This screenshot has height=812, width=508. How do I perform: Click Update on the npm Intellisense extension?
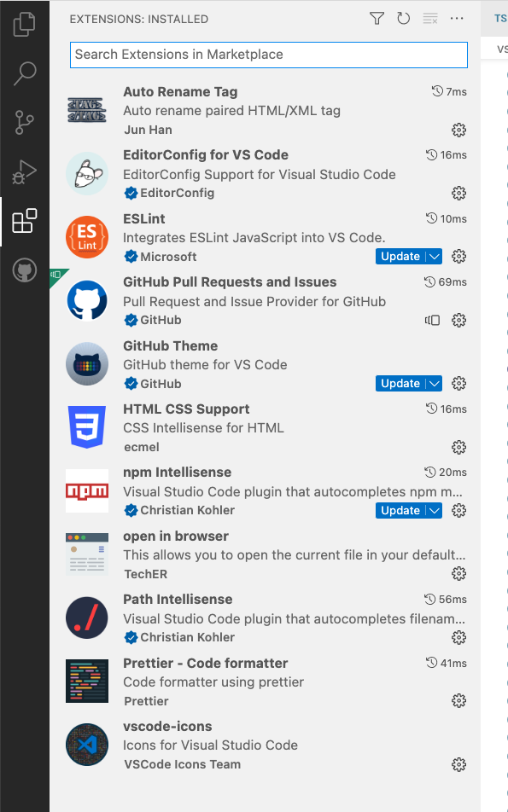click(398, 510)
